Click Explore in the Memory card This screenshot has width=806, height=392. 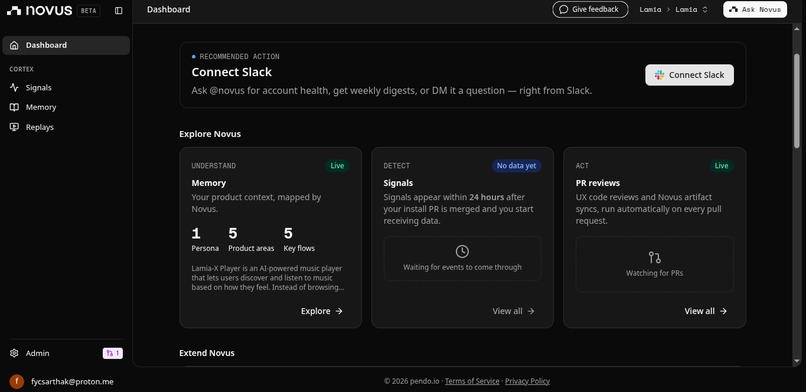pyautogui.click(x=322, y=311)
